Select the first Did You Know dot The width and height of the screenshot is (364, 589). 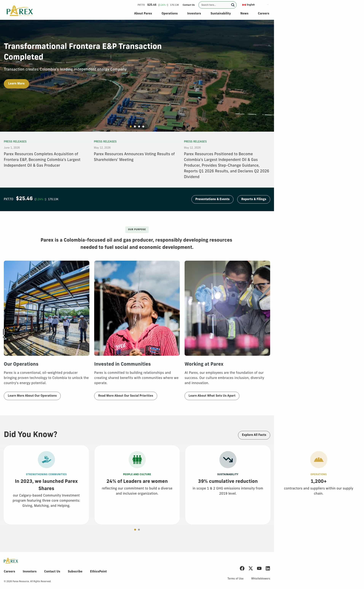tap(135, 529)
